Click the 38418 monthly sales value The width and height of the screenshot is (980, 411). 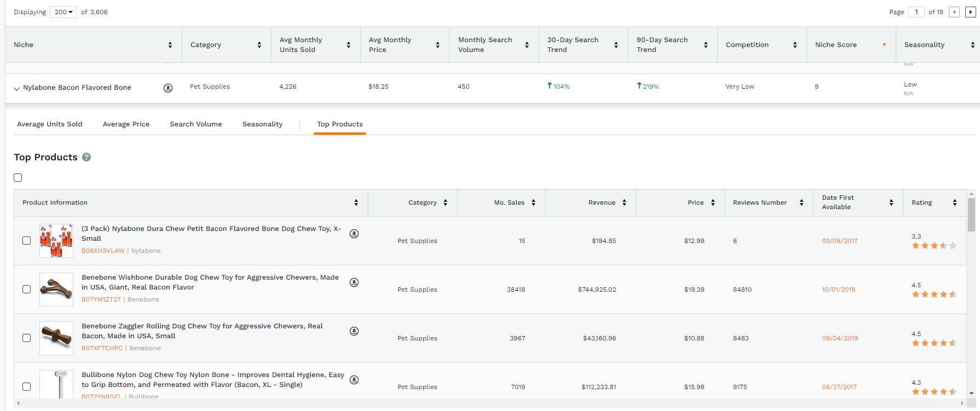pos(516,290)
